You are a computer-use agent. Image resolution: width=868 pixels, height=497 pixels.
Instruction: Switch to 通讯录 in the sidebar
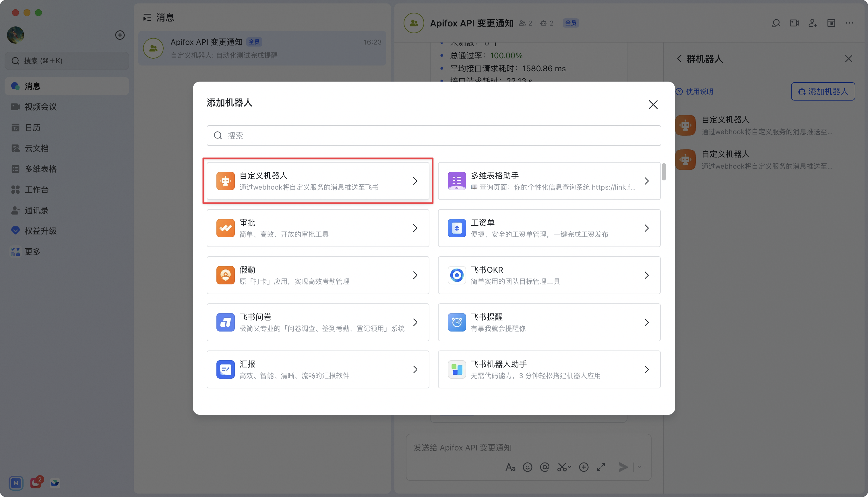click(x=36, y=210)
